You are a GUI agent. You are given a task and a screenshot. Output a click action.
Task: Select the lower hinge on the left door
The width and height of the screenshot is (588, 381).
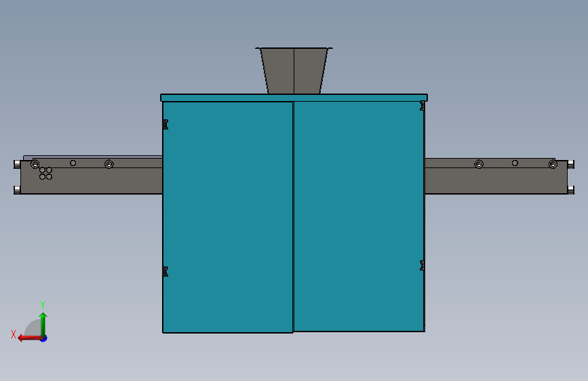[x=165, y=271]
